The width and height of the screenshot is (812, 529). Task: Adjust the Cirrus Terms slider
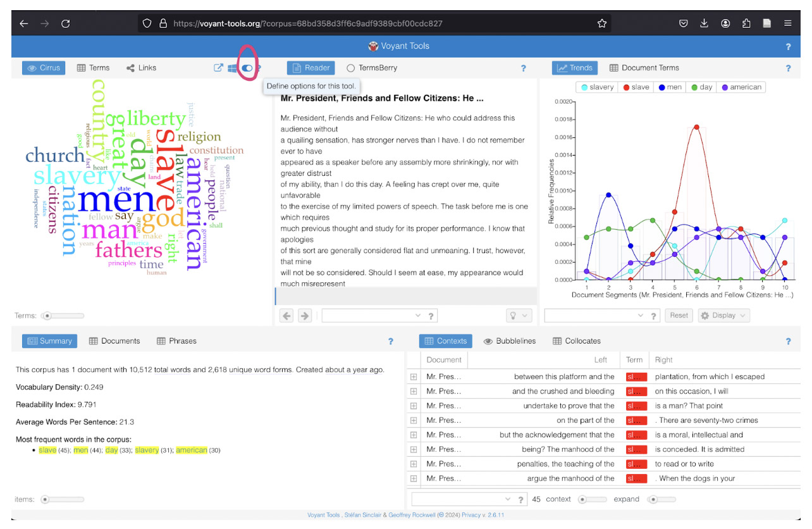pos(63,316)
